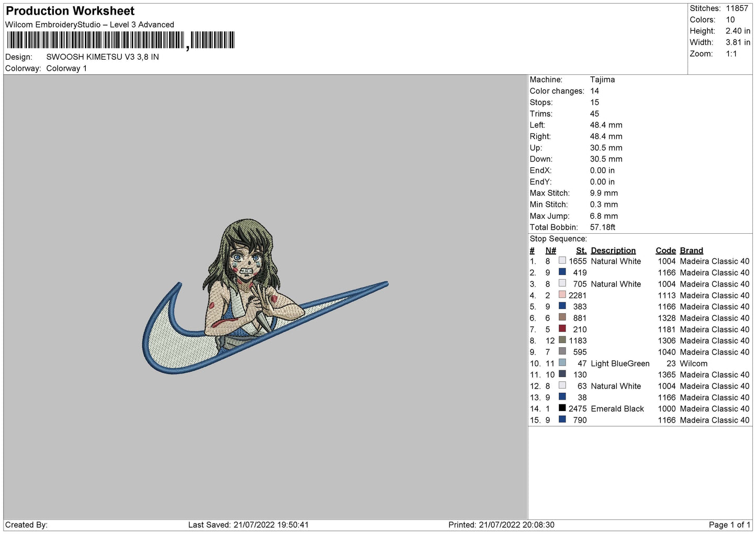Click the EndX value 0.00 in
This screenshot has width=756, height=534.
point(602,171)
